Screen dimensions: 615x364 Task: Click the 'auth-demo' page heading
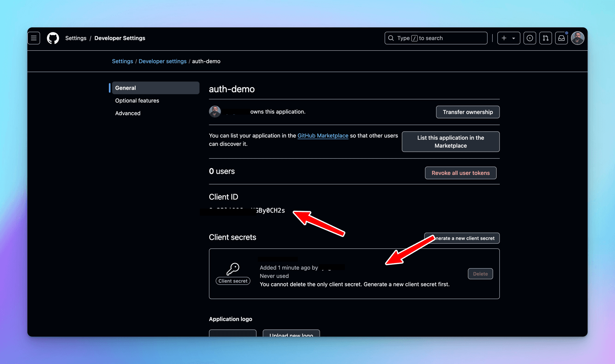[x=232, y=89]
